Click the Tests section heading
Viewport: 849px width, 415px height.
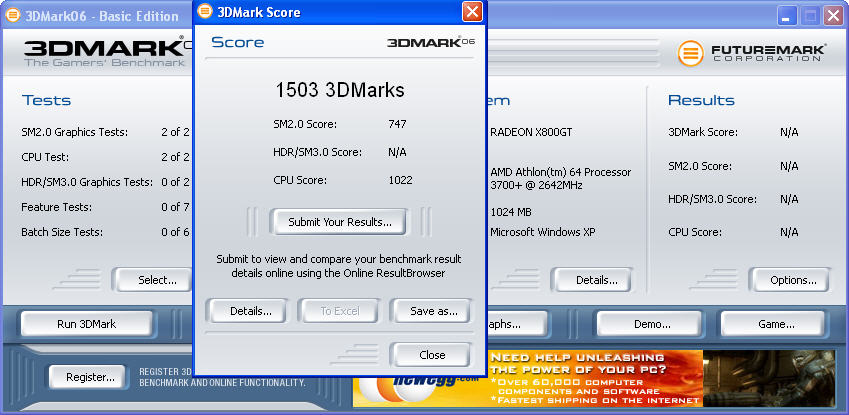click(47, 100)
